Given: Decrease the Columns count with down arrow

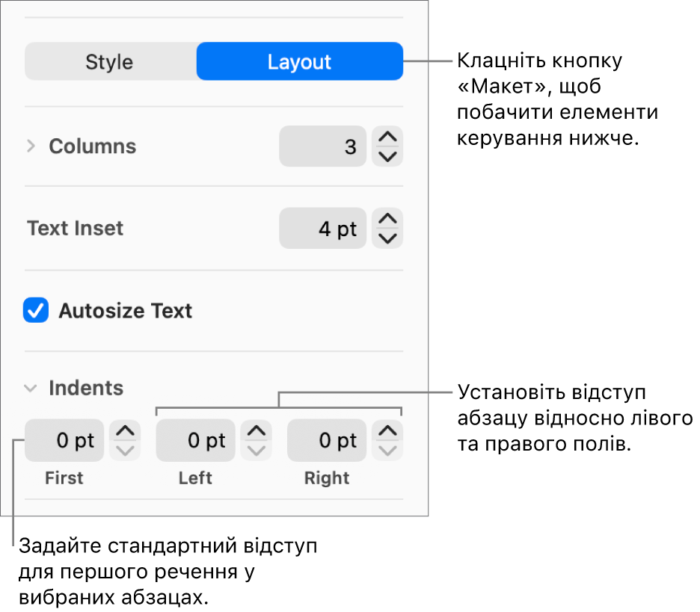Looking at the screenshot, I should [387, 155].
